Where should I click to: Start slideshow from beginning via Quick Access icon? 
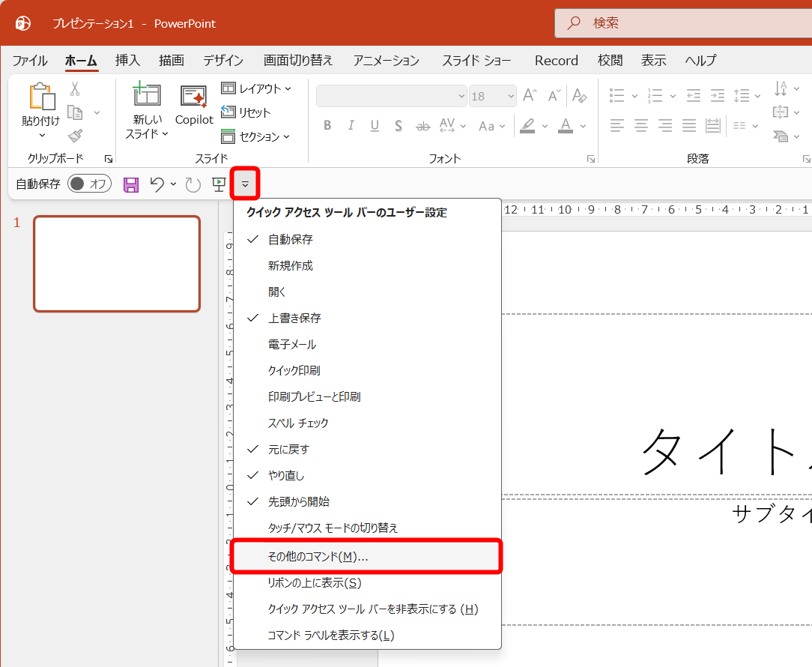point(218,184)
